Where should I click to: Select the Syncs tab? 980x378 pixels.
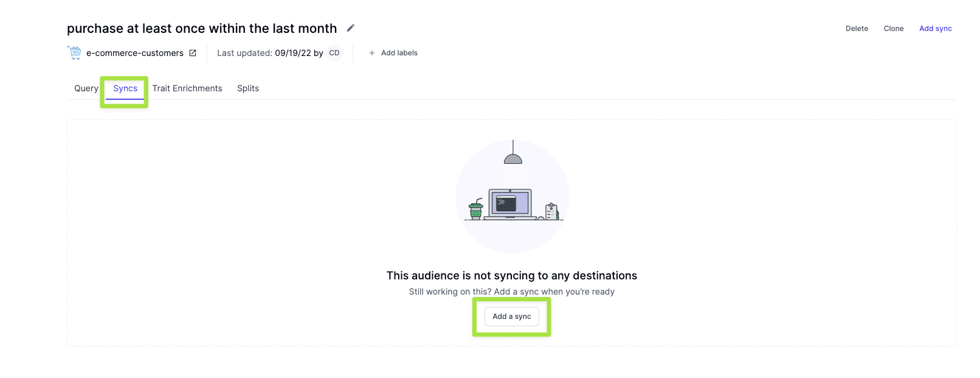[125, 88]
